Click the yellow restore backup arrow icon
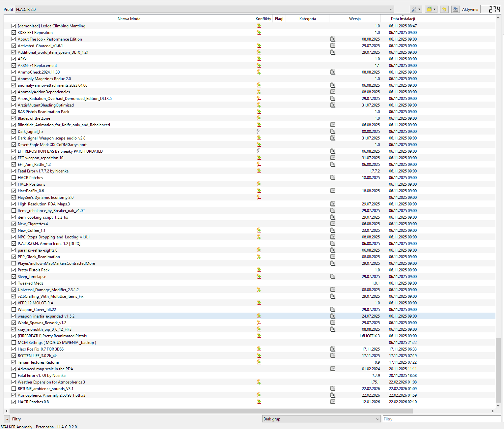The width and height of the screenshot is (504, 429). point(444,9)
